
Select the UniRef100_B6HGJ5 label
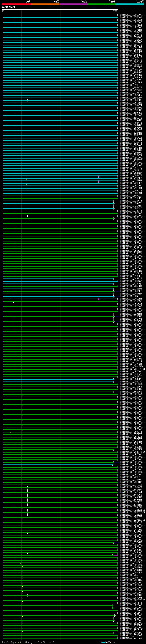(x=131, y=208)
